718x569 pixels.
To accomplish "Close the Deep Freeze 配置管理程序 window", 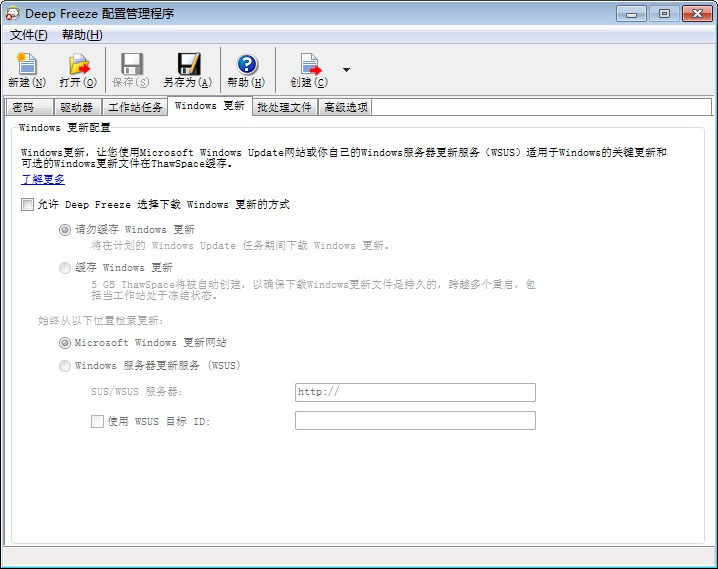I will point(697,14).
